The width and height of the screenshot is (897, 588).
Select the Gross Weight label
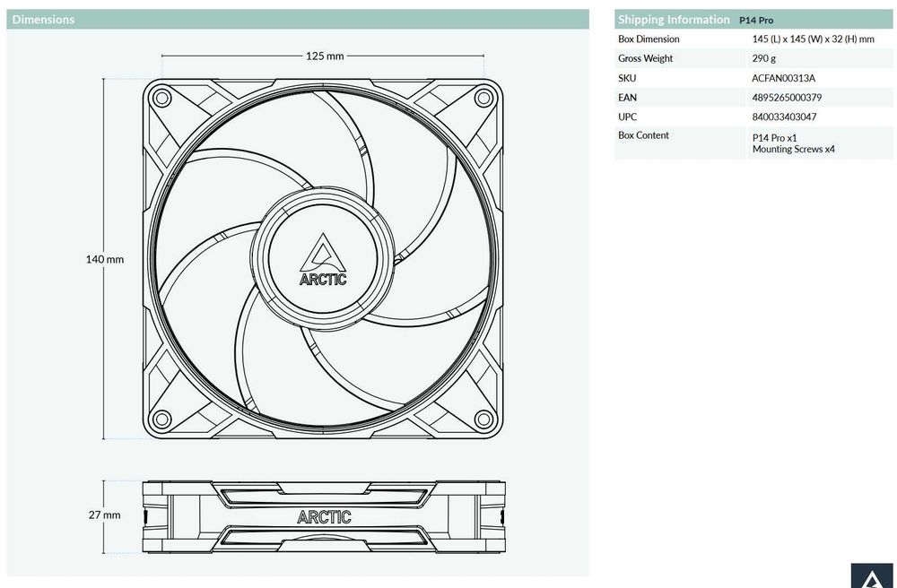[645, 58]
